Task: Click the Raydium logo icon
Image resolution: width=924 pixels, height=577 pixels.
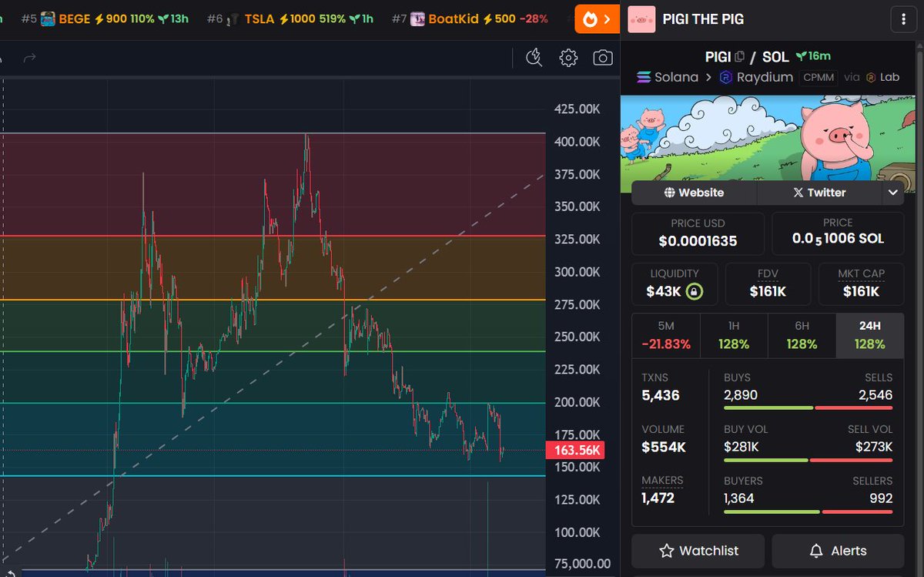Action: (x=725, y=77)
